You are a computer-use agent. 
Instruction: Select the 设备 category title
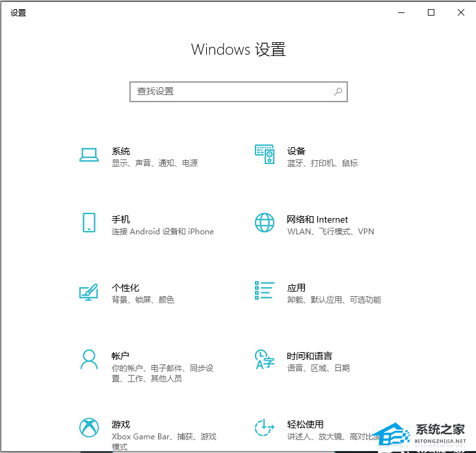[297, 151]
